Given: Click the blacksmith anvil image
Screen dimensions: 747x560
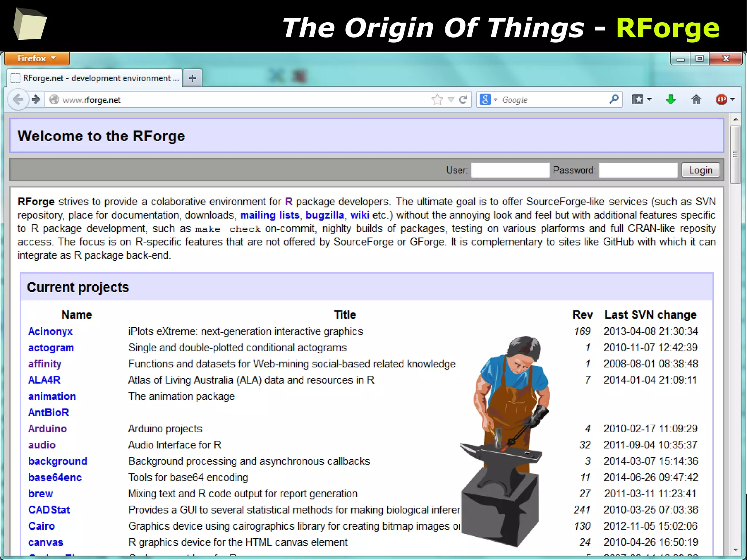Looking at the screenshot, I should click(x=505, y=441).
